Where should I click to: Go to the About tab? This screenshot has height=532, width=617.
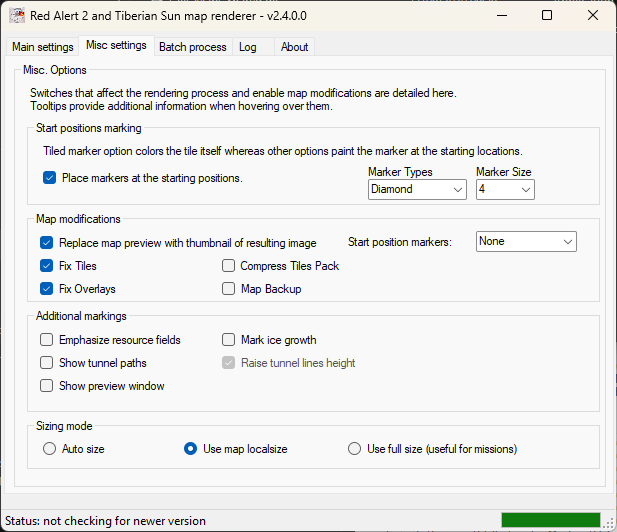point(294,47)
